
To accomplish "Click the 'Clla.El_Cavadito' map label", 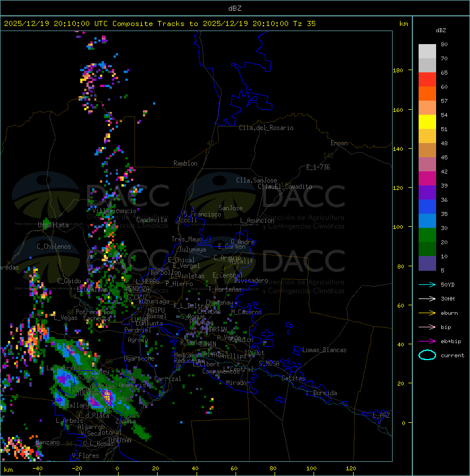I will pyautogui.click(x=285, y=187).
